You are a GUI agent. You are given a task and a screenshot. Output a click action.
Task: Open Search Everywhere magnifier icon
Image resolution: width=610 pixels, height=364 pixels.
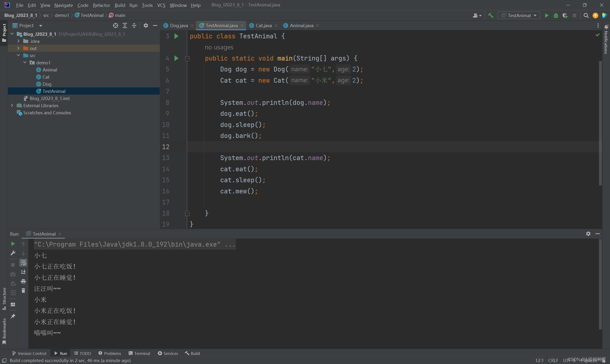(586, 15)
